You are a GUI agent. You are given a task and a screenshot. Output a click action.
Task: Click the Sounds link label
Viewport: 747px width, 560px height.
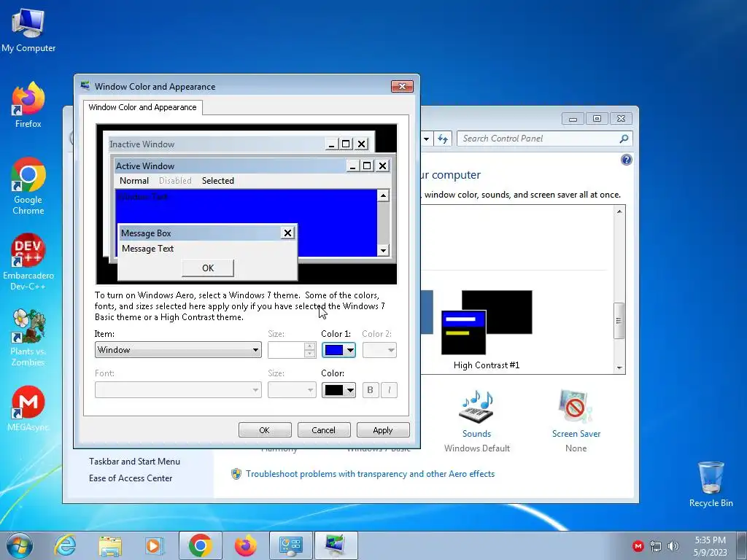(476, 434)
